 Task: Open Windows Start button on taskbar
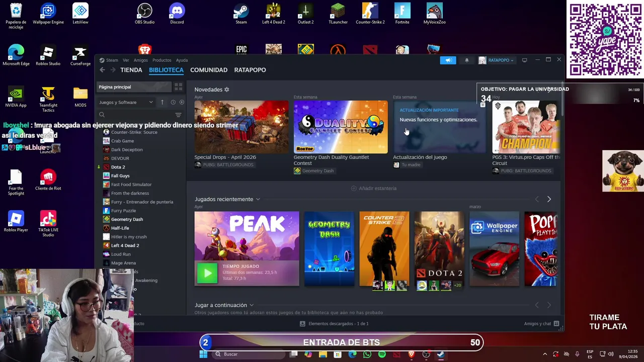203,354
